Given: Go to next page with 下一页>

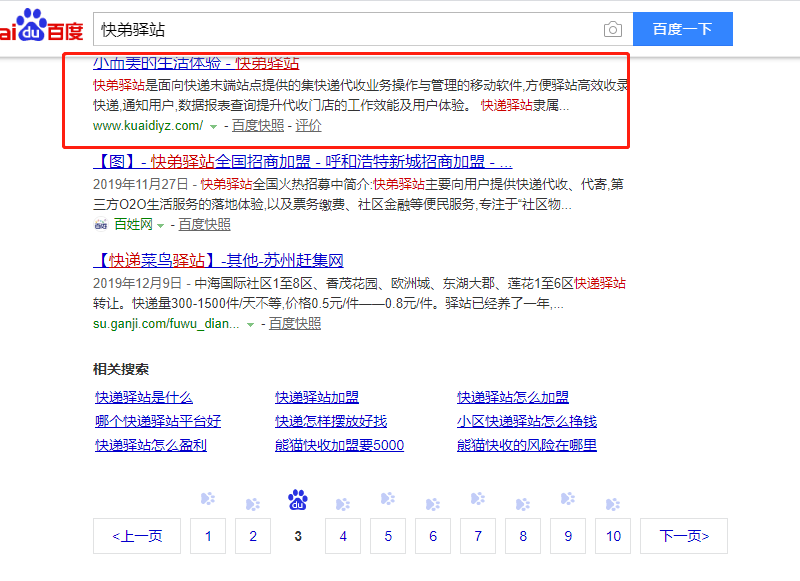Looking at the screenshot, I should click(684, 536).
